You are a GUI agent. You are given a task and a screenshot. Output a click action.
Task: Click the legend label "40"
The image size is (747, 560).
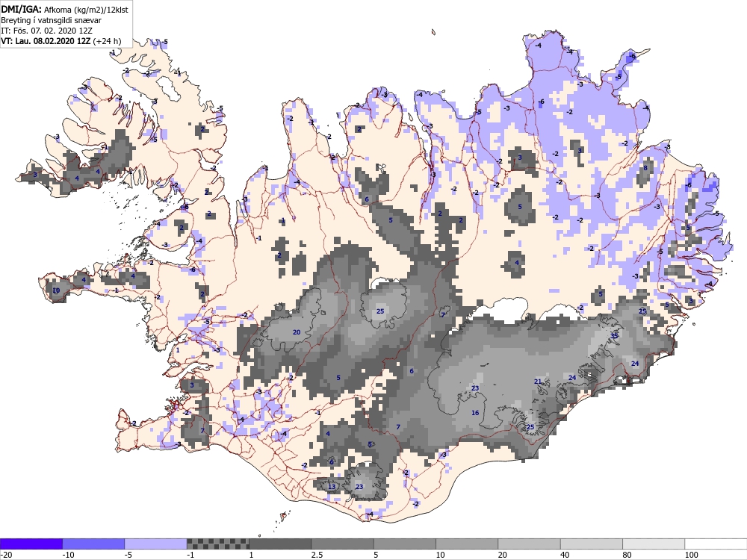click(565, 555)
